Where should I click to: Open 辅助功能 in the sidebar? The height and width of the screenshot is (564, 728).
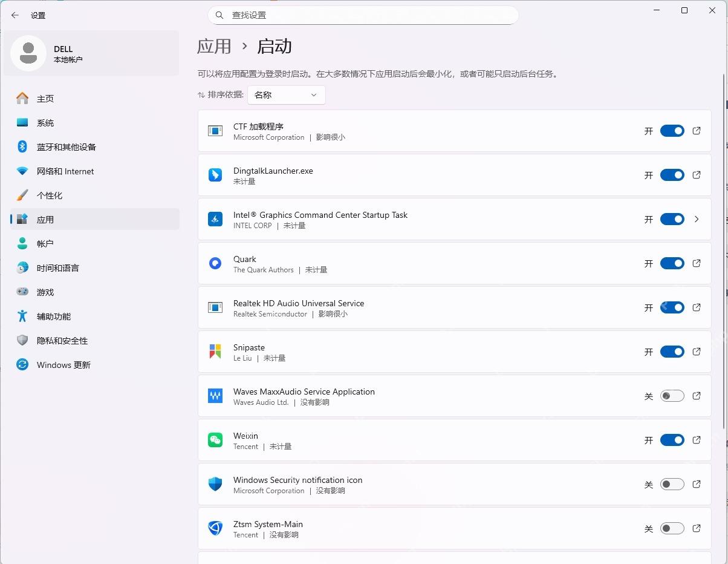[94, 316]
